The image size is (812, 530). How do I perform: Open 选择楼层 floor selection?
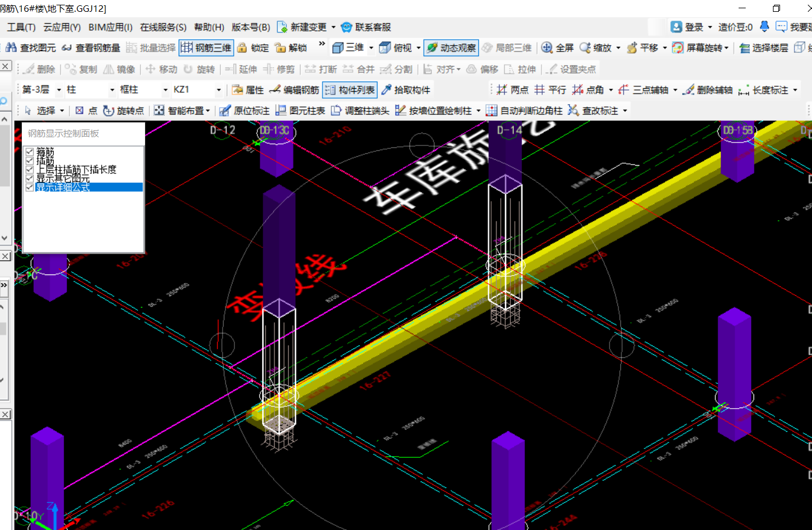click(x=763, y=48)
